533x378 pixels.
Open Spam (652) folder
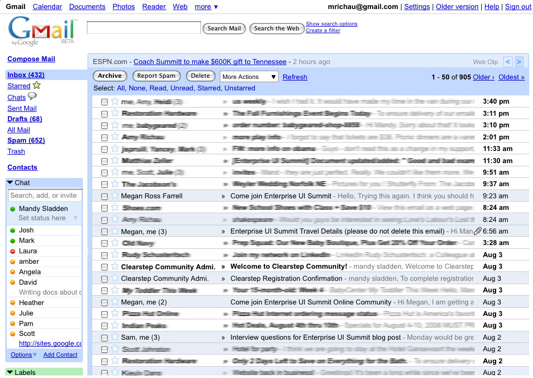point(26,140)
